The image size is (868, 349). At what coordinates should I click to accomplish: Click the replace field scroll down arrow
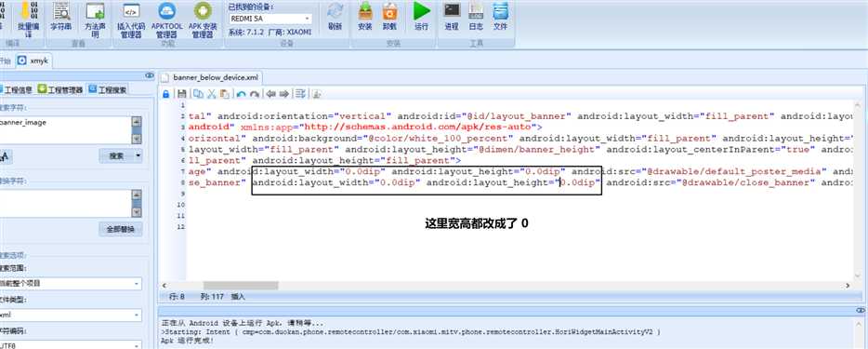click(x=137, y=212)
